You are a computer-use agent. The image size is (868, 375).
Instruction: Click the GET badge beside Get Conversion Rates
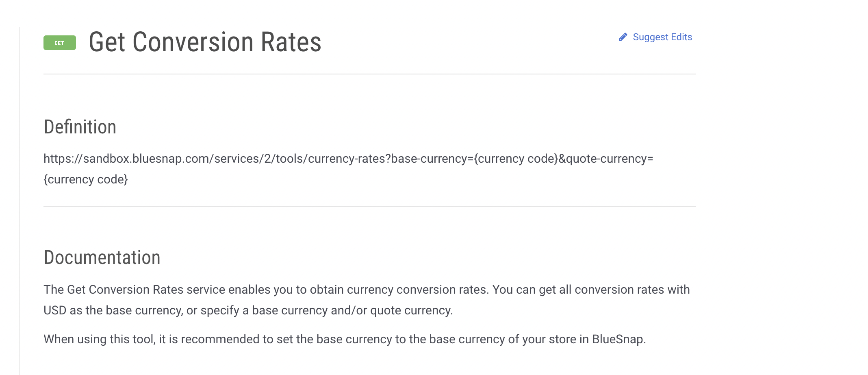(x=59, y=42)
